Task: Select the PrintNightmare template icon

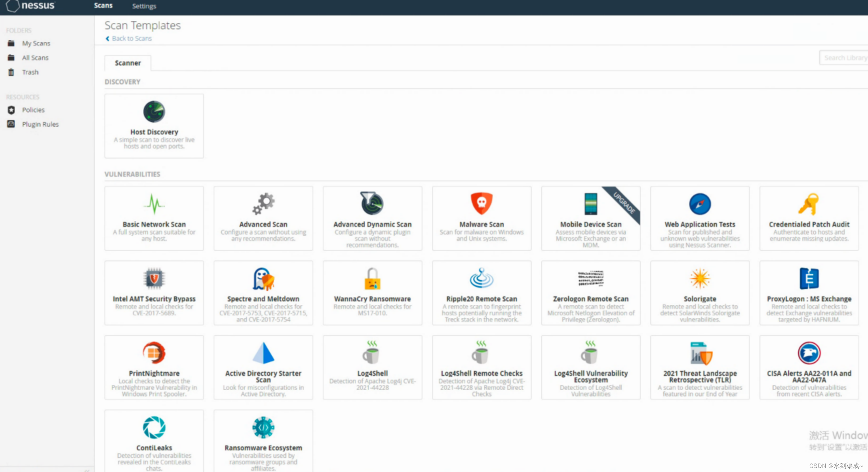Action: (x=154, y=353)
